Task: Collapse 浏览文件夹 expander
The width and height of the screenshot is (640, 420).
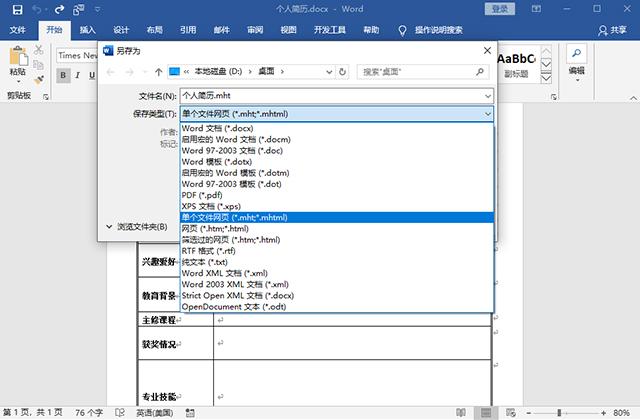Action: click(137, 227)
